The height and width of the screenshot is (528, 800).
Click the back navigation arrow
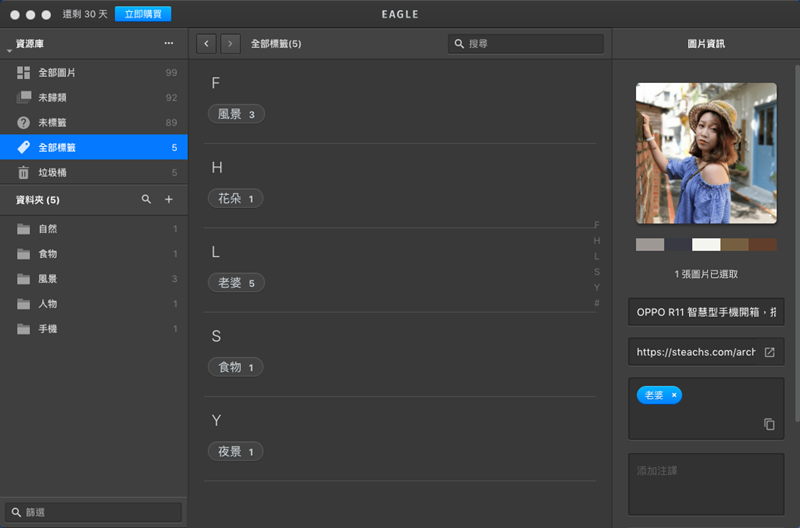[x=207, y=44]
